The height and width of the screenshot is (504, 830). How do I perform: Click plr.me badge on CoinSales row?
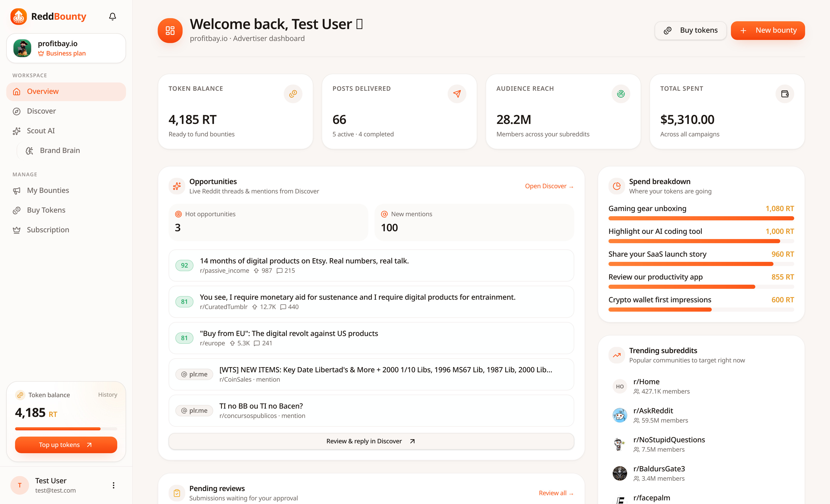[194, 374]
